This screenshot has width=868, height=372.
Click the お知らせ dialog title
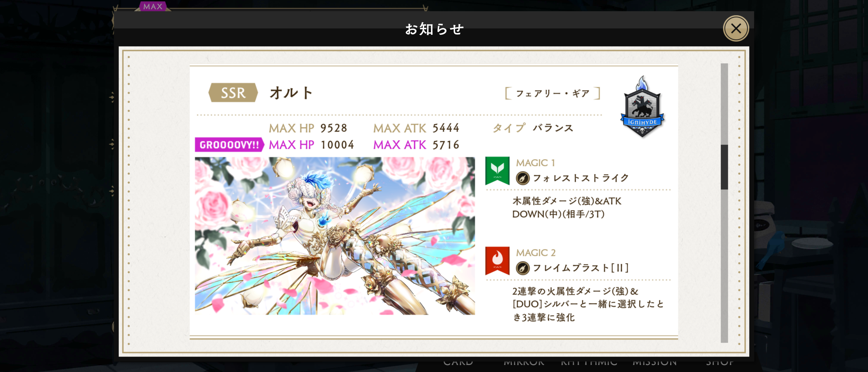434,29
